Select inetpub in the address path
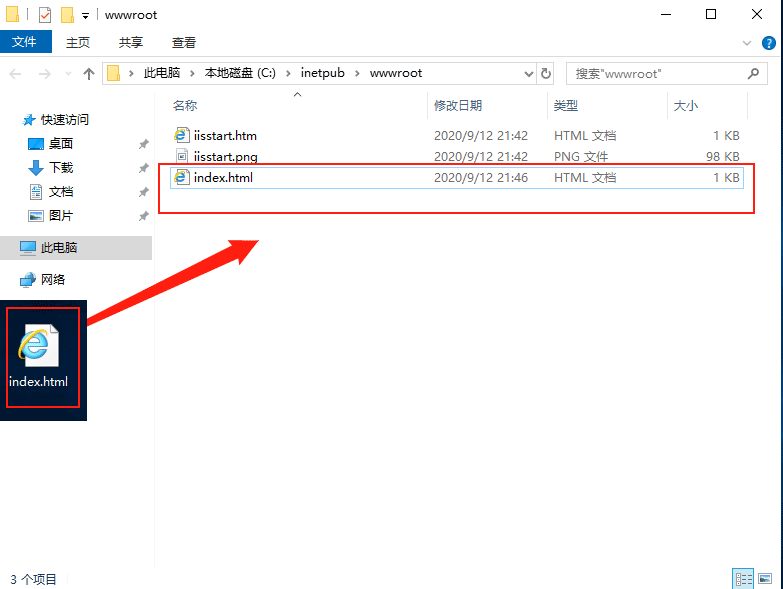The height and width of the screenshot is (589, 783). (x=323, y=73)
